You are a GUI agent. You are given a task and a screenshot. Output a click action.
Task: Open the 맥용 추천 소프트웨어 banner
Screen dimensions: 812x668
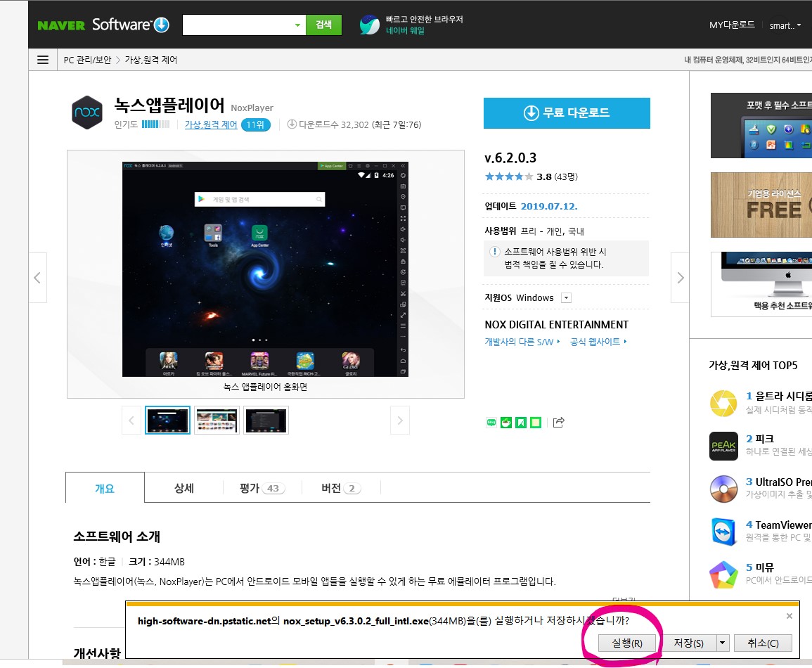[x=761, y=284]
